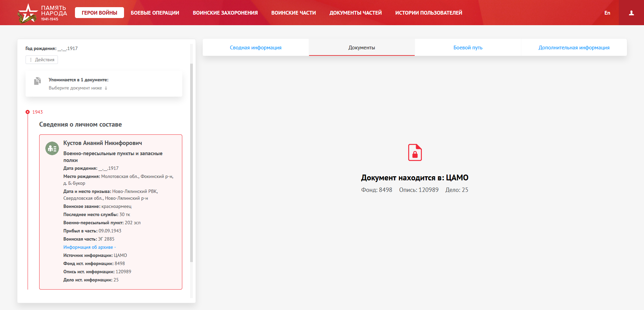Click the Память Народа star logo

click(x=27, y=13)
